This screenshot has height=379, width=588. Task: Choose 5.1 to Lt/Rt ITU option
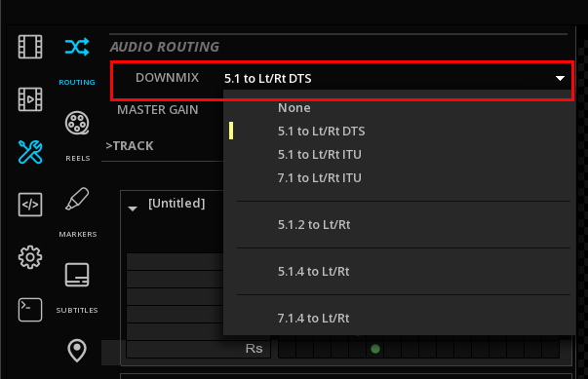[320, 154]
